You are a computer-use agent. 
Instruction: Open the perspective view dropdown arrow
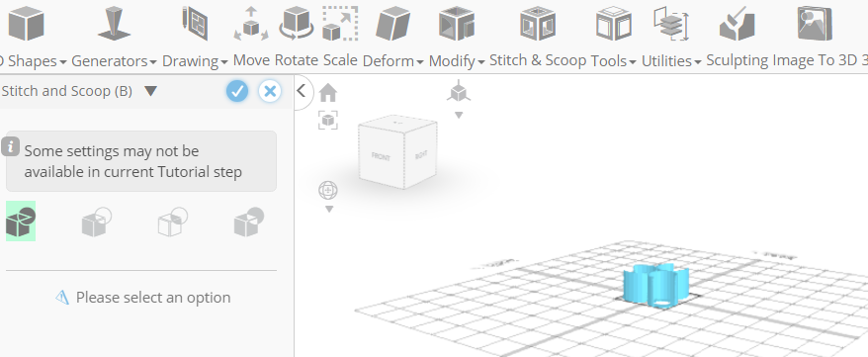[x=459, y=116]
